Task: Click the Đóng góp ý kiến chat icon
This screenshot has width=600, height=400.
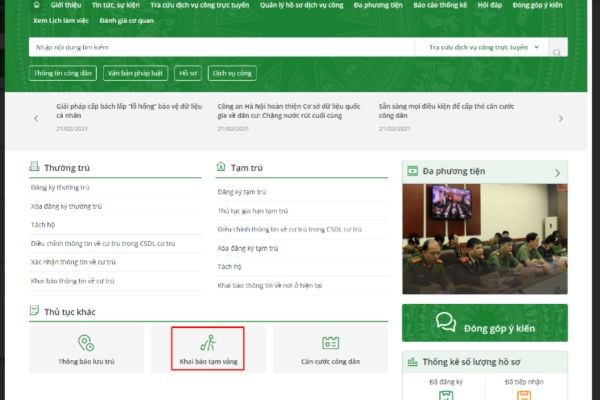Action: (x=446, y=322)
